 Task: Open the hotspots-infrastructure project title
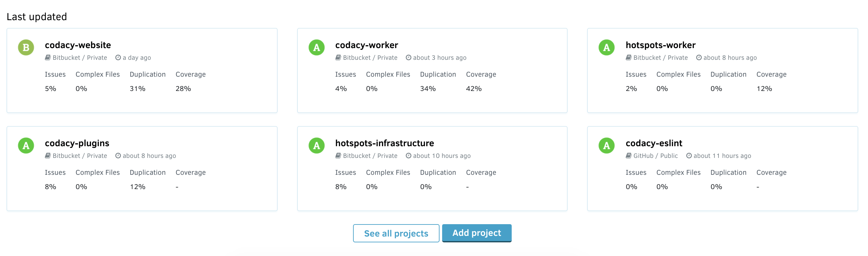tap(385, 143)
